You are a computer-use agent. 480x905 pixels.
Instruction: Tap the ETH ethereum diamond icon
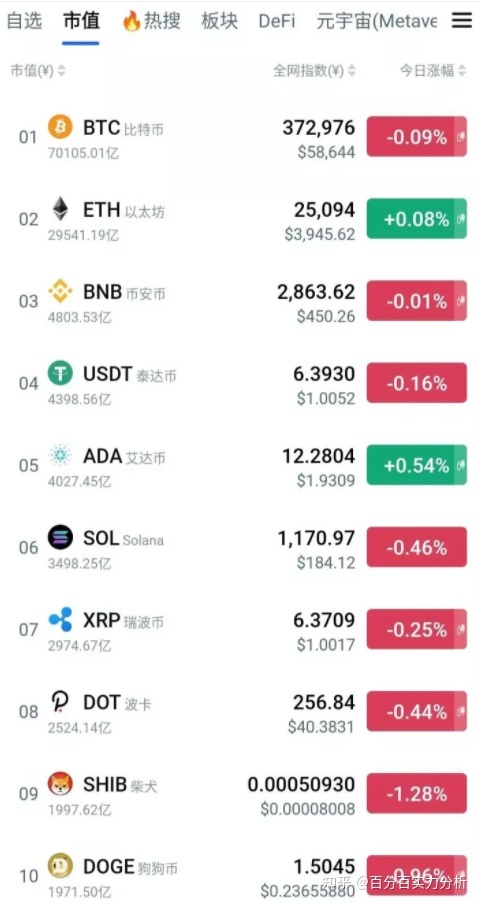click(60, 208)
